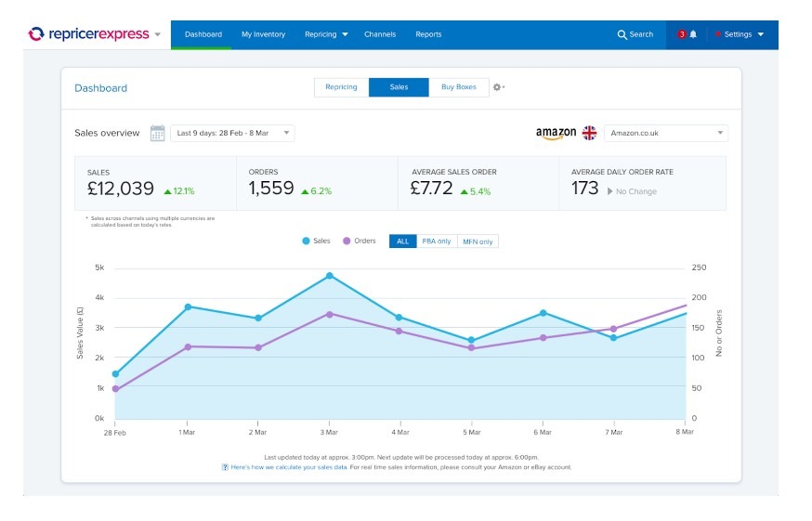This screenshot has width=812, height=521.
Task: Click Sales data point for 1 Mar
Action: (188, 307)
